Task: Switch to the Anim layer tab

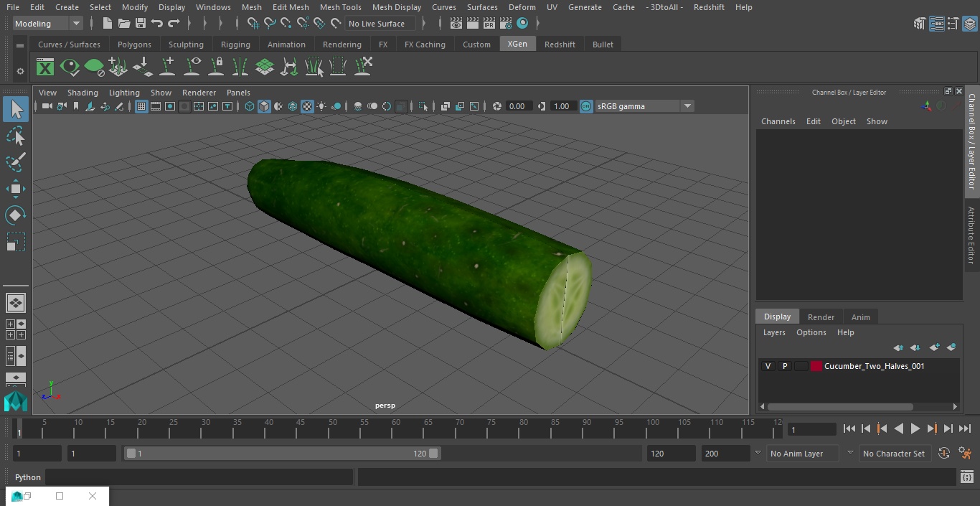Action: 860,317
